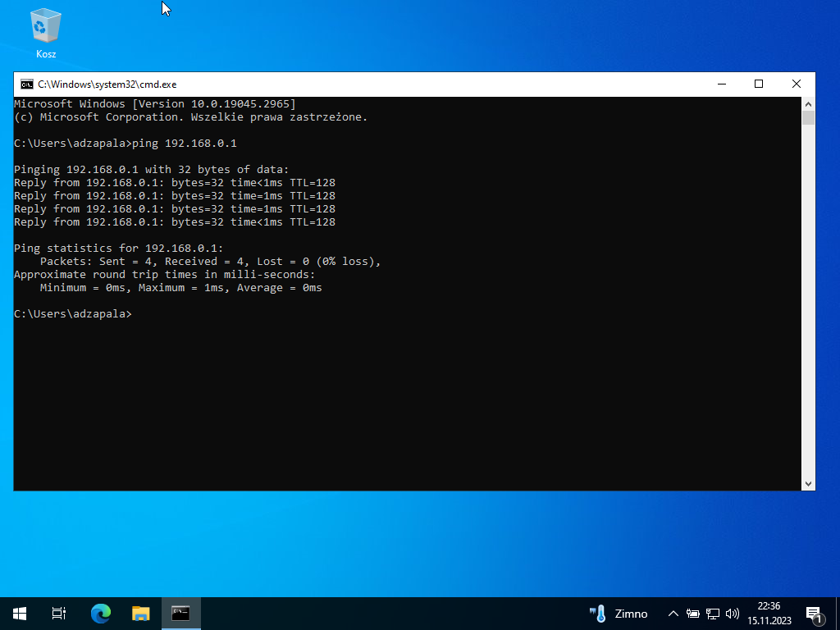Click the cmd.exe title bar system icon
Screen dimensions: 840x630
tap(27, 84)
